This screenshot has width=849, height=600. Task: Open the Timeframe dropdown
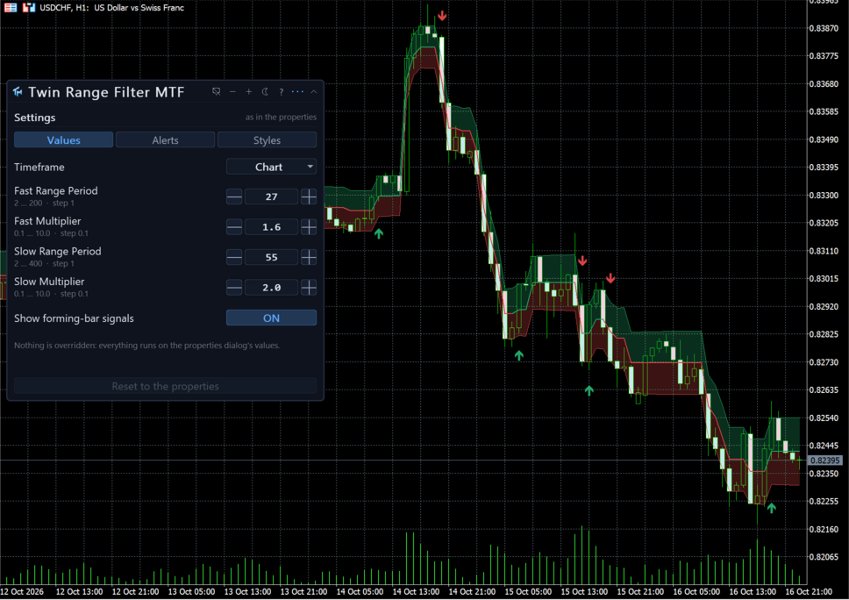pos(271,167)
